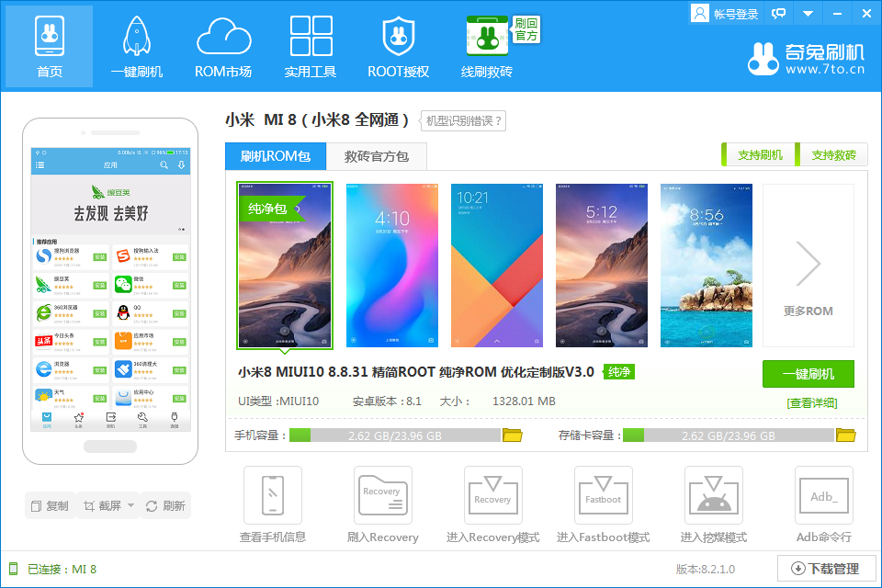Open the phone storage folder icon
The height and width of the screenshot is (588, 882).
coord(512,435)
